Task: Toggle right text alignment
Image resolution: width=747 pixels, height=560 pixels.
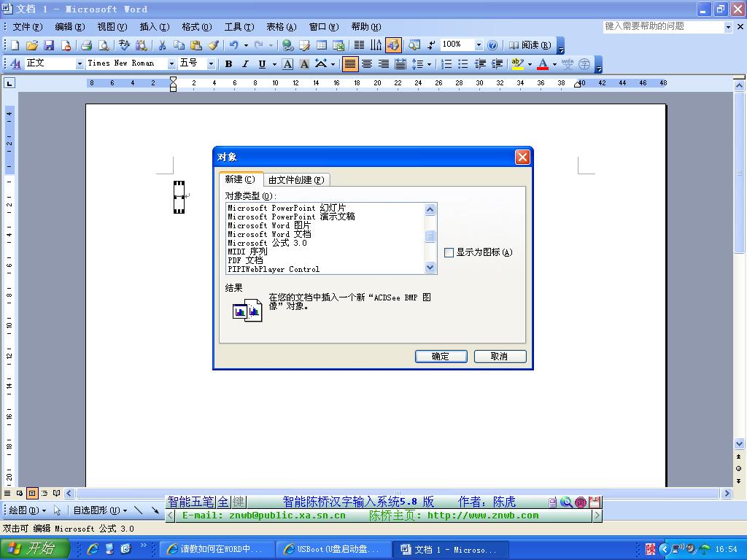Action: [384, 64]
